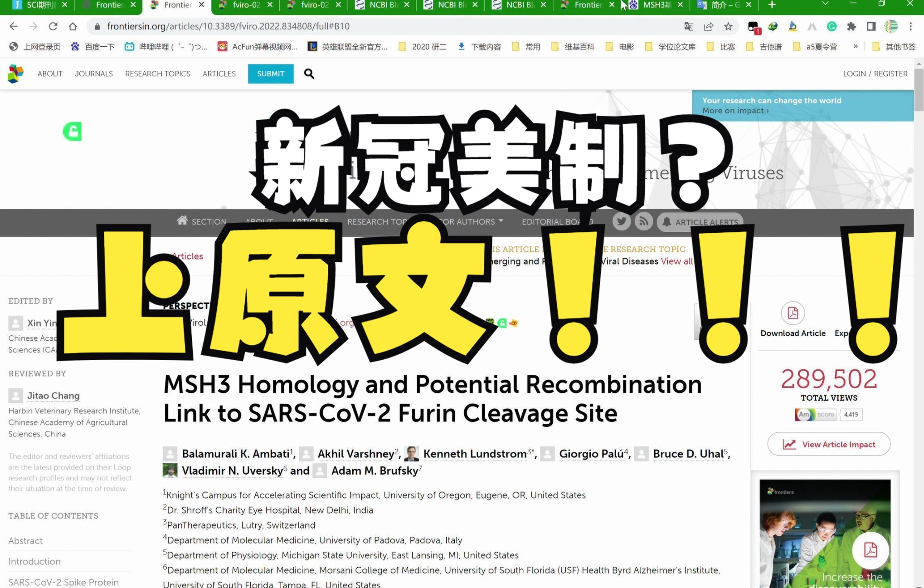Jump to SARS-CoV-2 Spike Protein section
This screenshot has height=588, width=924.
[x=63, y=582]
